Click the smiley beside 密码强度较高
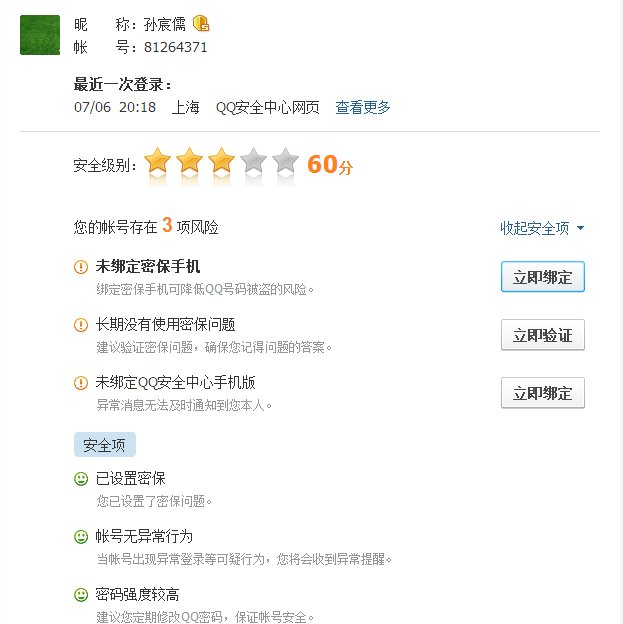The height and width of the screenshot is (624, 623). [x=81, y=595]
